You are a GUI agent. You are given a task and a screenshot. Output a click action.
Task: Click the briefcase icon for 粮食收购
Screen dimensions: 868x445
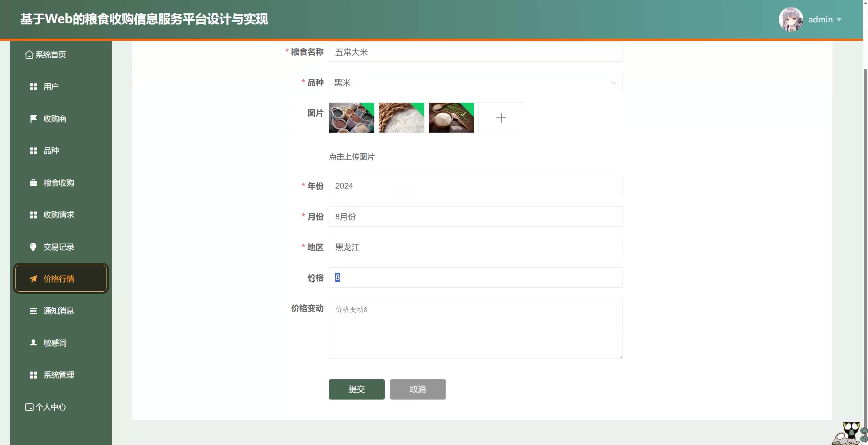tap(33, 183)
